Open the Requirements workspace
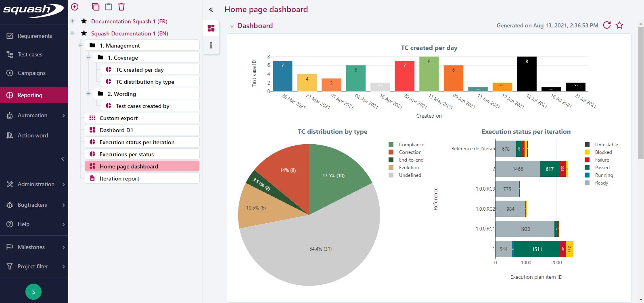This screenshot has width=644, height=303. click(34, 36)
